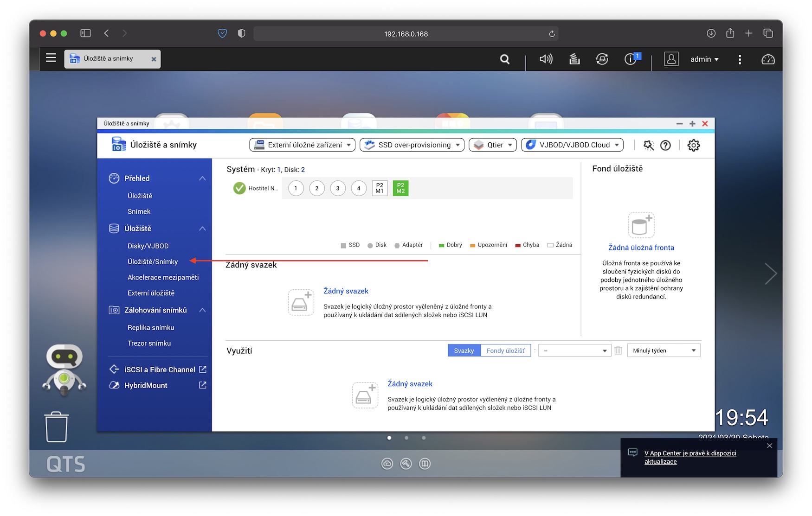Viewport: 812px width, 516px height.
Task: Open event notifications info icon
Action: point(630,59)
